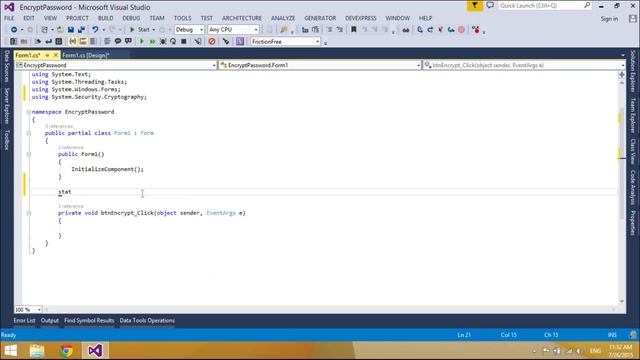
Task: Open the TOOLS menu
Action: tap(182, 18)
